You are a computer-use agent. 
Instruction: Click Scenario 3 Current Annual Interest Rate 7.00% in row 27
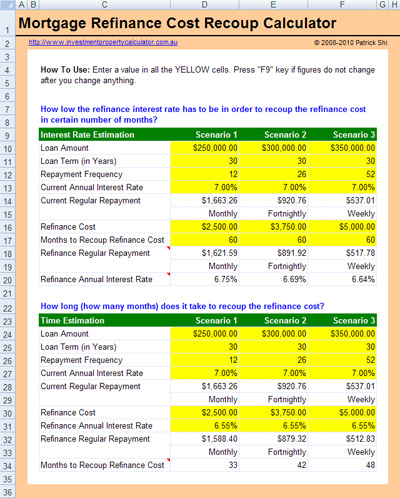point(342,373)
